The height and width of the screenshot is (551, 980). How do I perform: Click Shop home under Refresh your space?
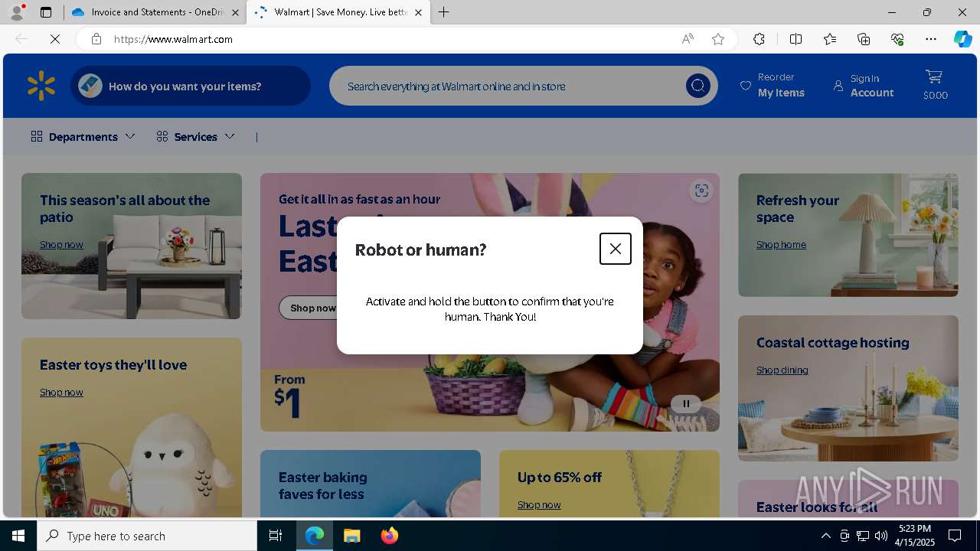(x=781, y=244)
